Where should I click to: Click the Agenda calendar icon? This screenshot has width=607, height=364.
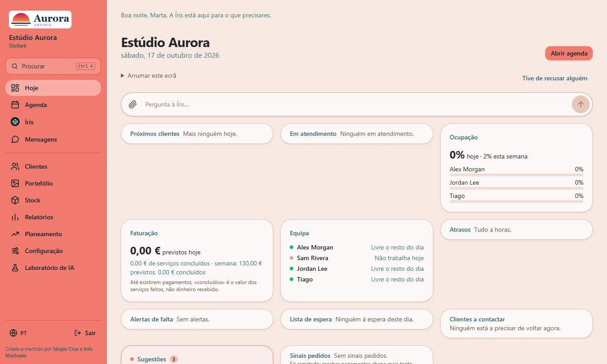15,105
